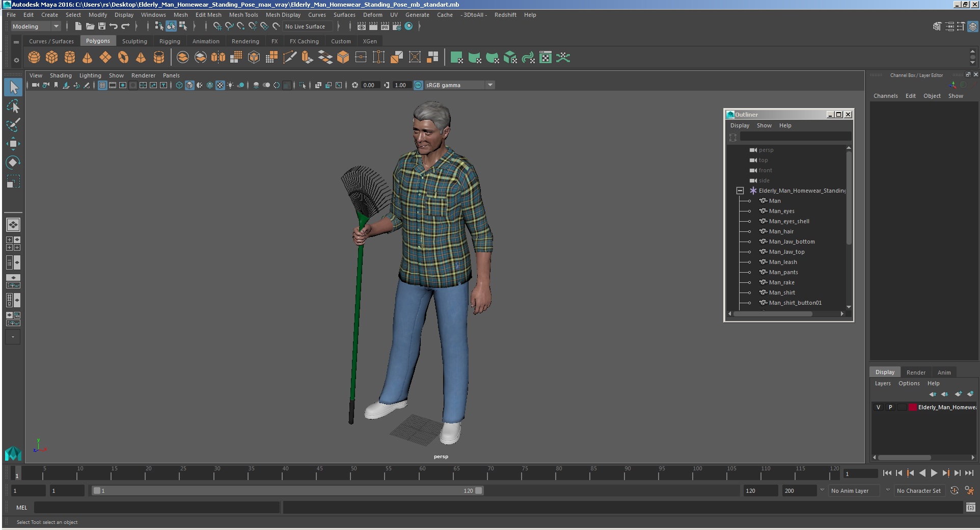
Task: Step forward one frame
Action: [x=957, y=473]
